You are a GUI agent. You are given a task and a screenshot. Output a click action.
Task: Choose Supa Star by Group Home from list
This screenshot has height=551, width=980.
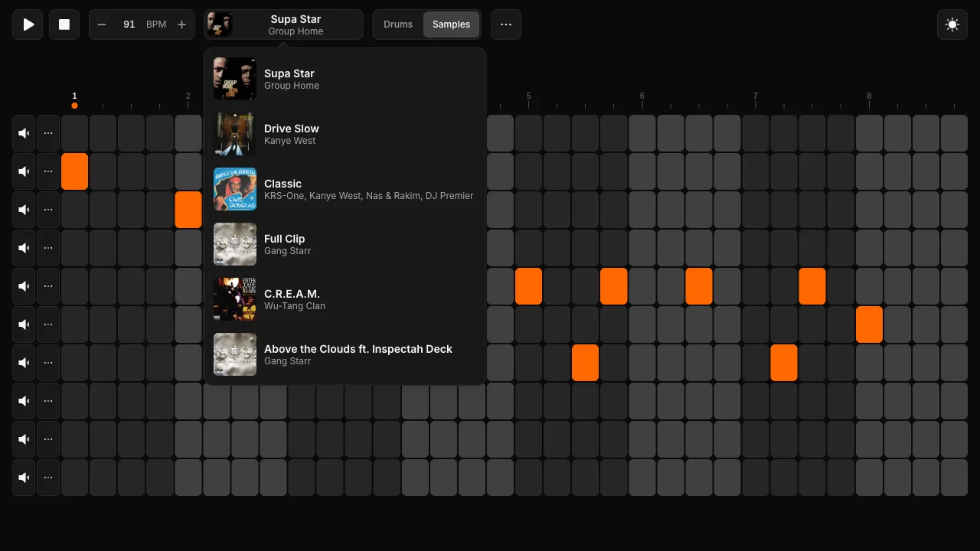[345, 79]
